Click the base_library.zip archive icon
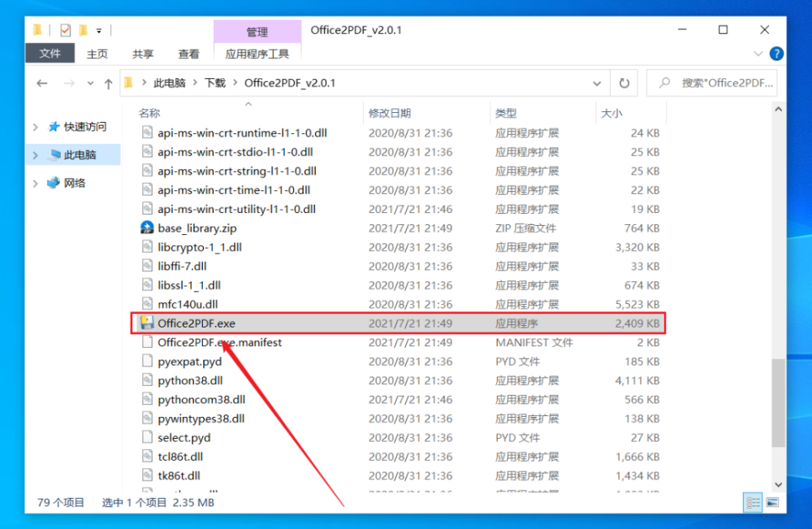The image size is (812, 529). pos(147,228)
